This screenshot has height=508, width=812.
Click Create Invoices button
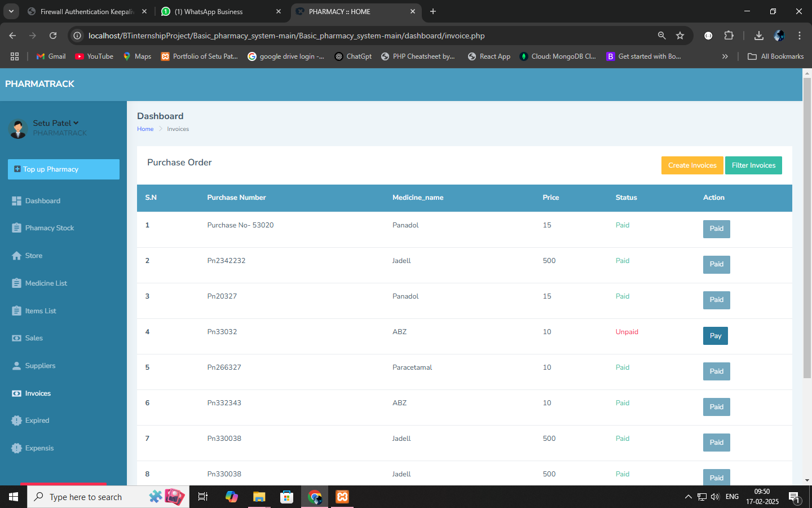692,165
